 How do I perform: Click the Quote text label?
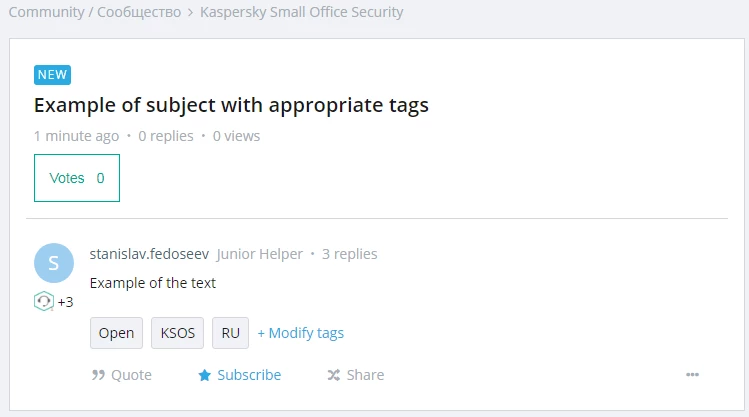click(x=131, y=375)
